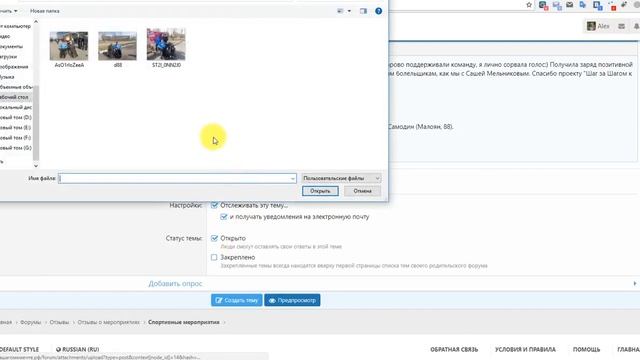Open 'Отзывы' breadcrumb link
This screenshot has width=640, height=360.
pyautogui.click(x=59, y=322)
